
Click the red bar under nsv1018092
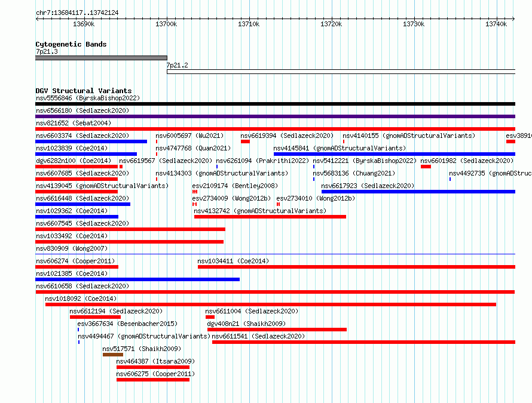271,304
